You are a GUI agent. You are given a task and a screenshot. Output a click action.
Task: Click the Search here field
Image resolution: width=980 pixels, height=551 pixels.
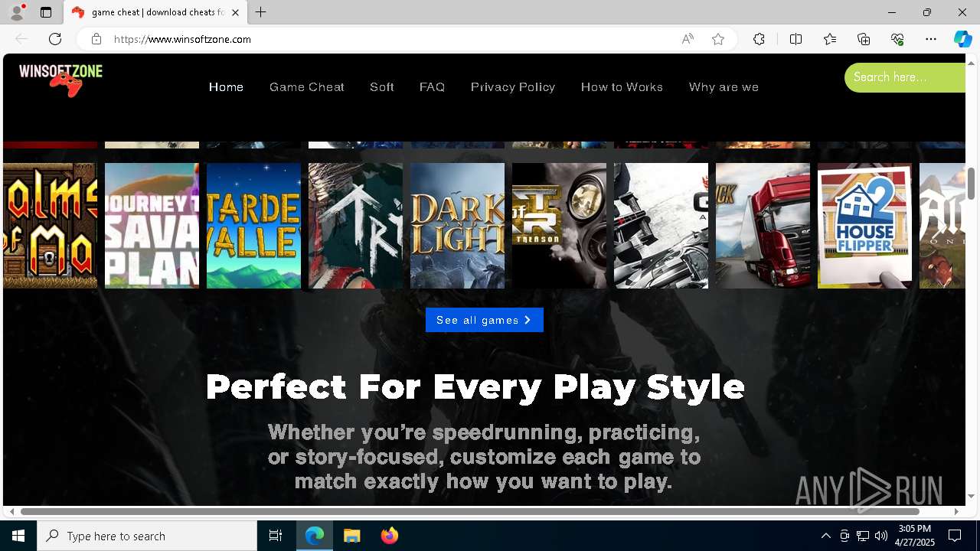pyautogui.click(x=905, y=77)
